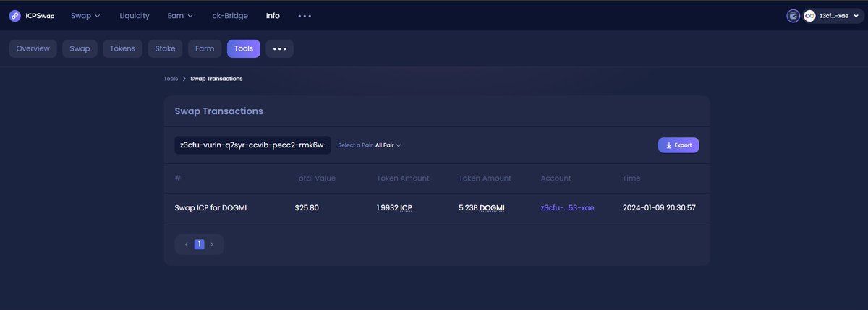Click the Time column header

coord(631,178)
